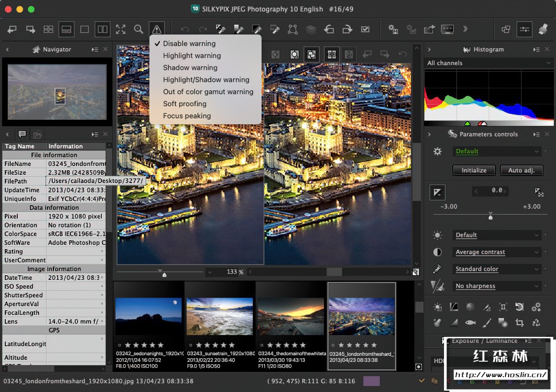
Task: Select Focus peaking menu entry
Action: pyautogui.click(x=187, y=116)
